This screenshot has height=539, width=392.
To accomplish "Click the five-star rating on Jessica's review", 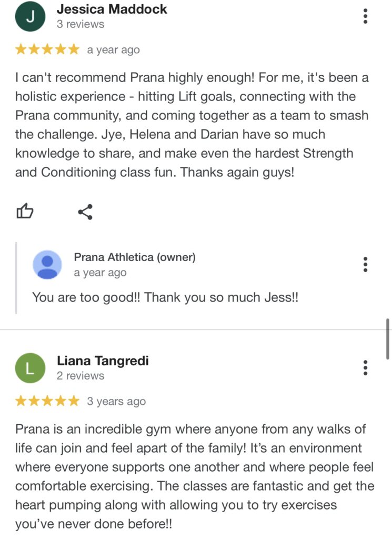I will tap(47, 50).
